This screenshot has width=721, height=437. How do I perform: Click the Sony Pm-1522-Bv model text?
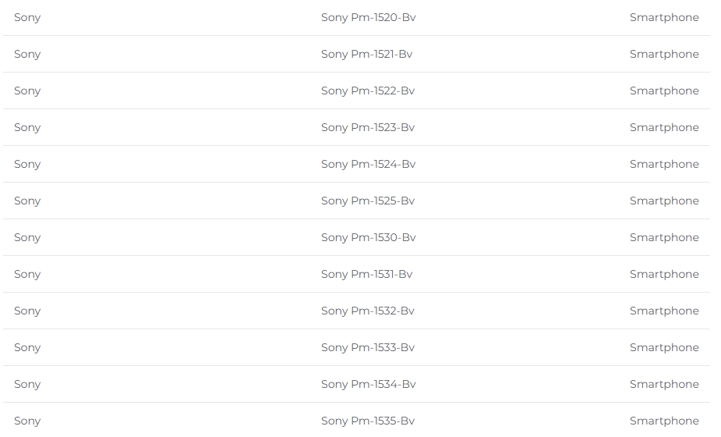(368, 91)
